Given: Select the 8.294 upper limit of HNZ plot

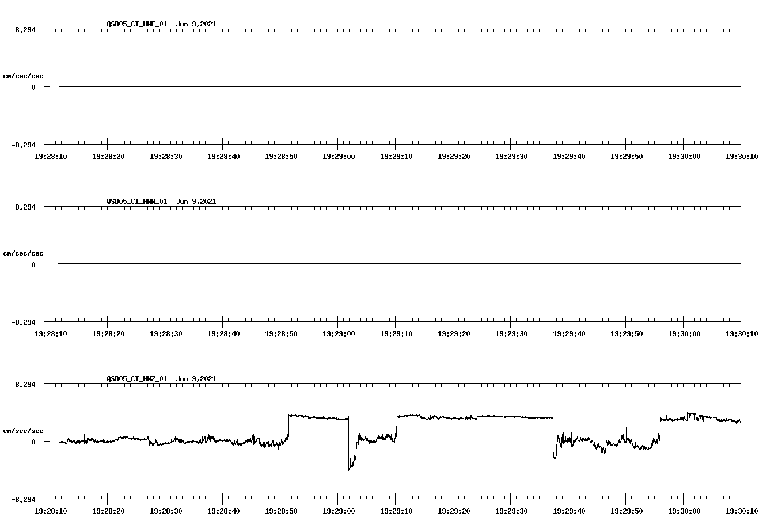Looking at the screenshot, I should (25, 384).
